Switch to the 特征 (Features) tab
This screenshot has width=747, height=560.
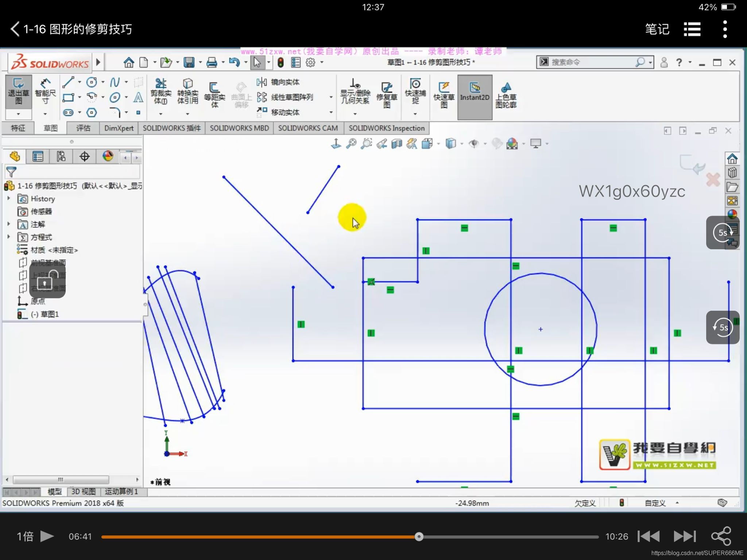coord(18,128)
